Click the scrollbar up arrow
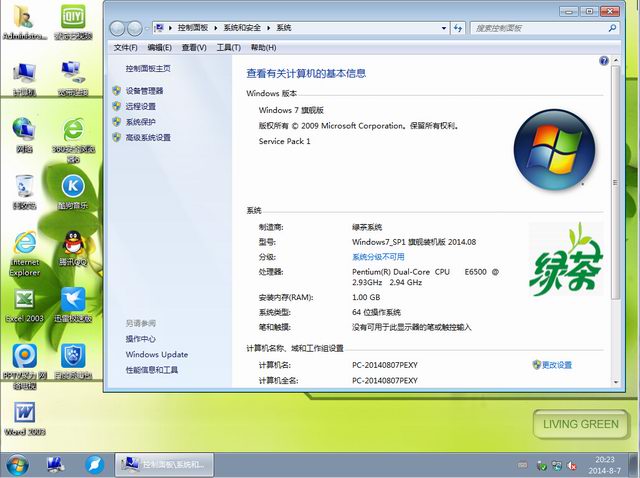The image size is (640, 478). tap(616, 60)
